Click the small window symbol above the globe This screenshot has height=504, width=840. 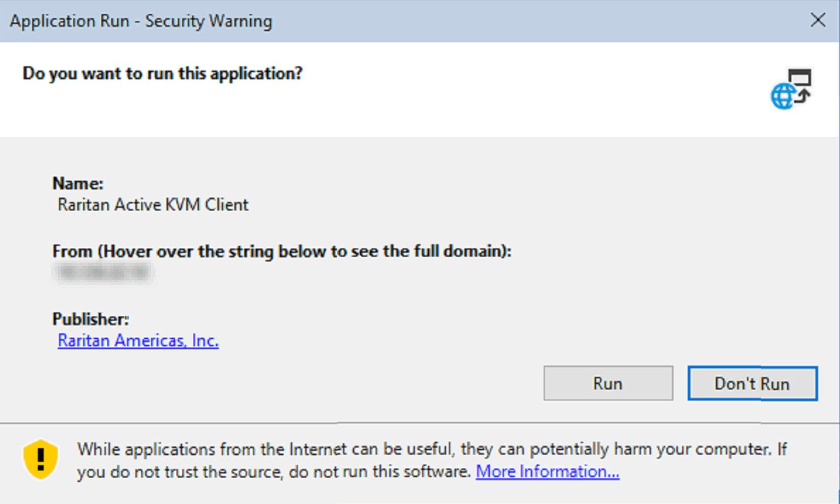[800, 77]
